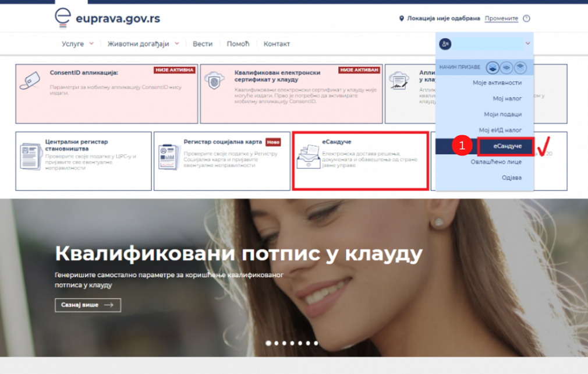Image resolution: width=588 pixels, height=374 pixels.
Task: Select the first carousel slide dot
Action: tap(268, 343)
